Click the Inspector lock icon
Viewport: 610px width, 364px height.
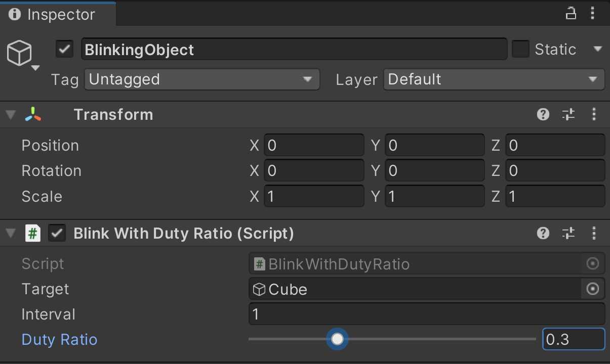pyautogui.click(x=571, y=14)
